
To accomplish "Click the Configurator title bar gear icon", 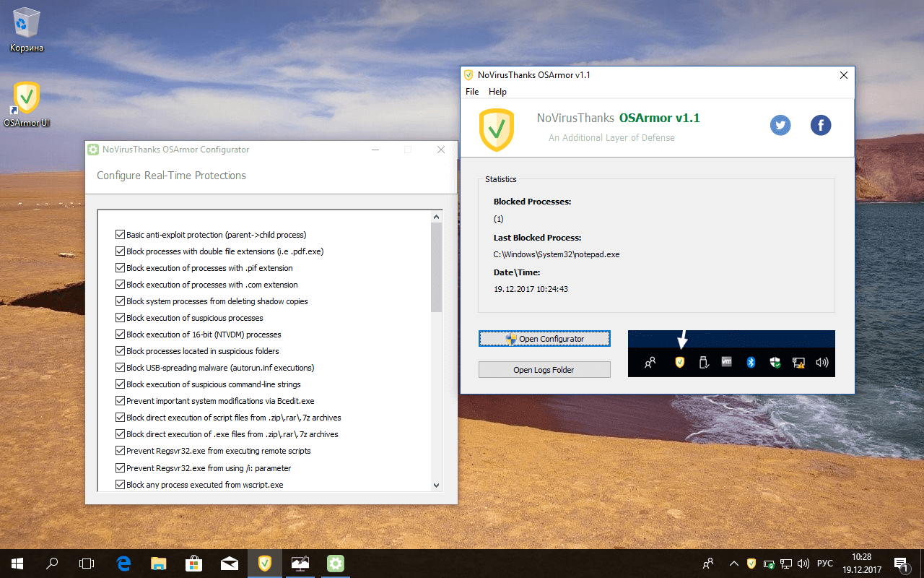I will (93, 150).
